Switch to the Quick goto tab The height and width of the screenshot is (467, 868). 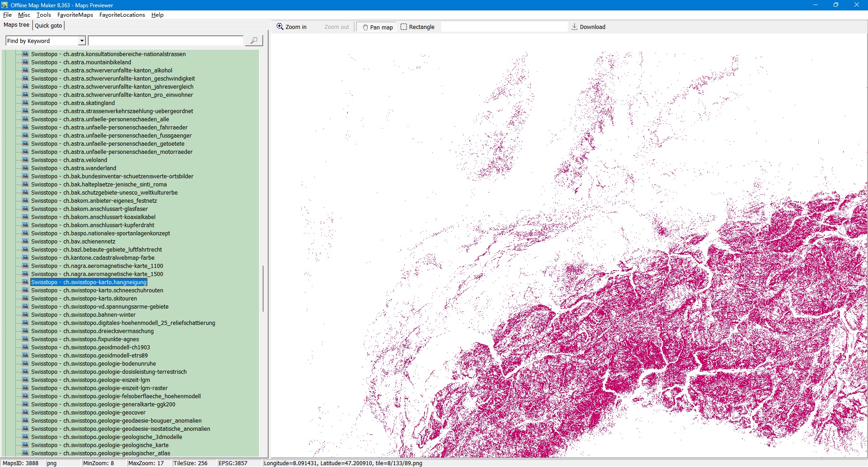[x=48, y=25]
